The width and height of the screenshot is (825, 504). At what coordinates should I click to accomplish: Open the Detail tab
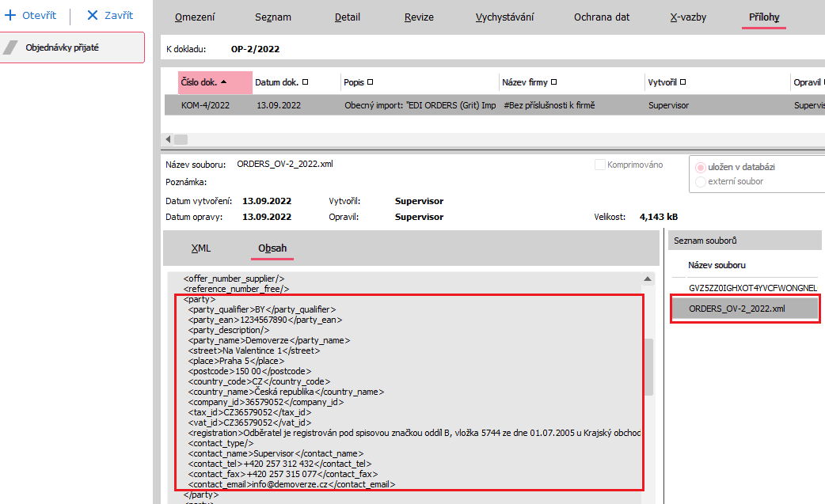[x=348, y=17]
